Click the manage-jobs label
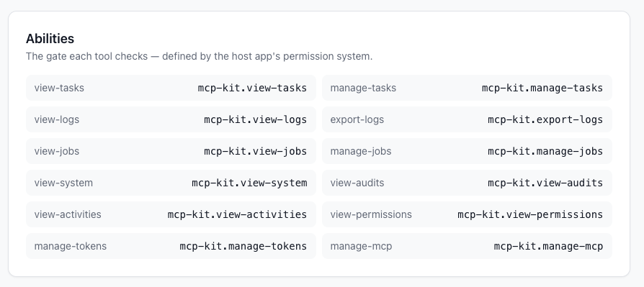 tap(361, 151)
